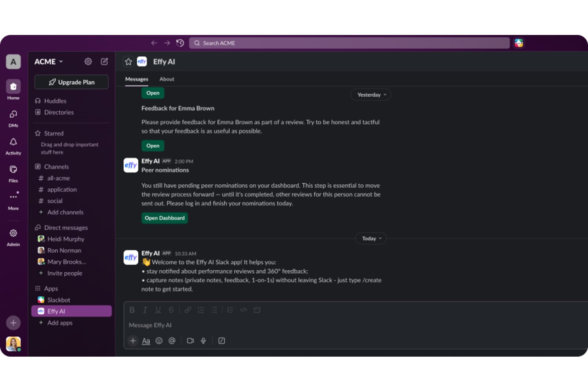Click the Effy avatar on the 10:33 AM message

pos(131,257)
